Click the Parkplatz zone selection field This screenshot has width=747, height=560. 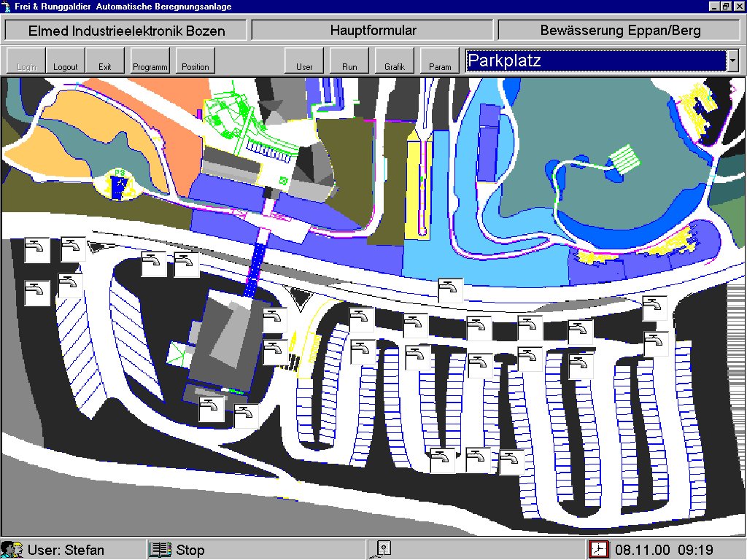[595, 61]
